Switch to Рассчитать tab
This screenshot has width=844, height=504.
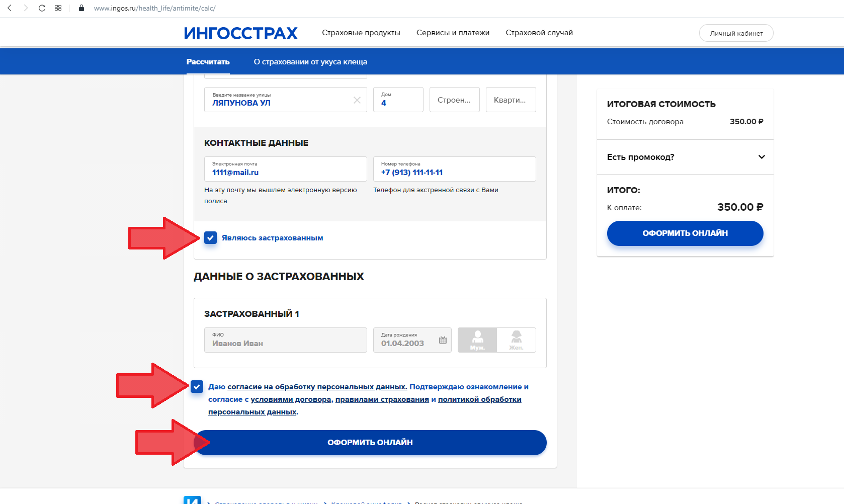coord(208,62)
